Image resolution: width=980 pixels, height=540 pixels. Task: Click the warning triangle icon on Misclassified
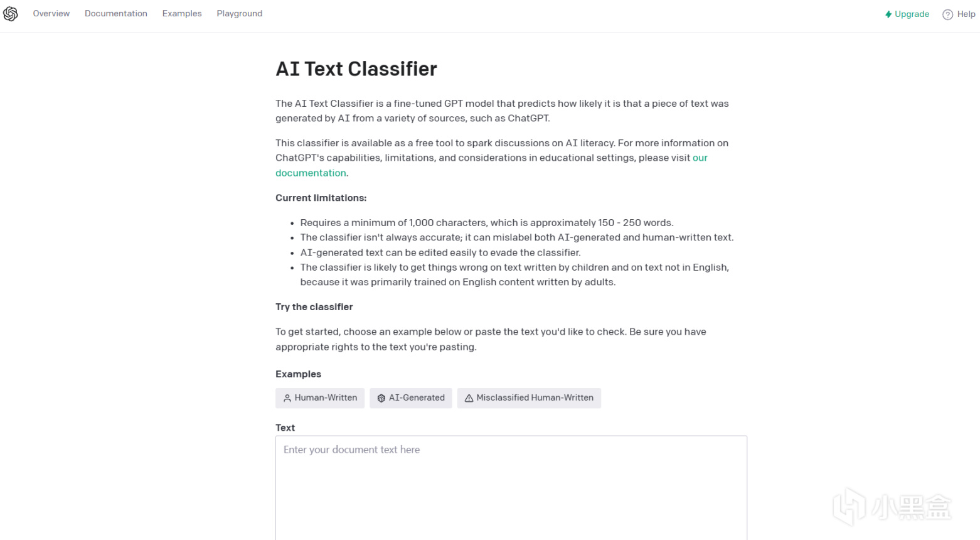click(469, 398)
